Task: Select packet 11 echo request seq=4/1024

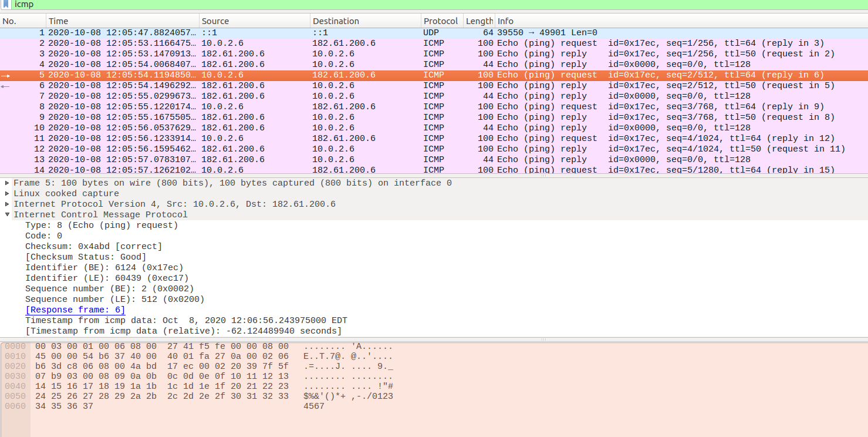Action: pos(434,139)
